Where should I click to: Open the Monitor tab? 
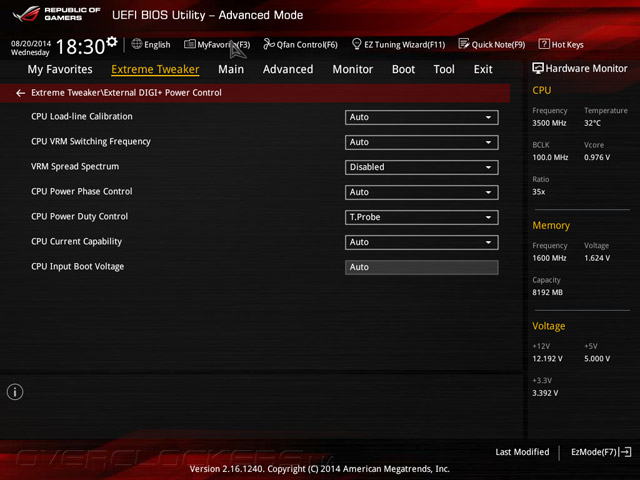[x=353, y=69]
